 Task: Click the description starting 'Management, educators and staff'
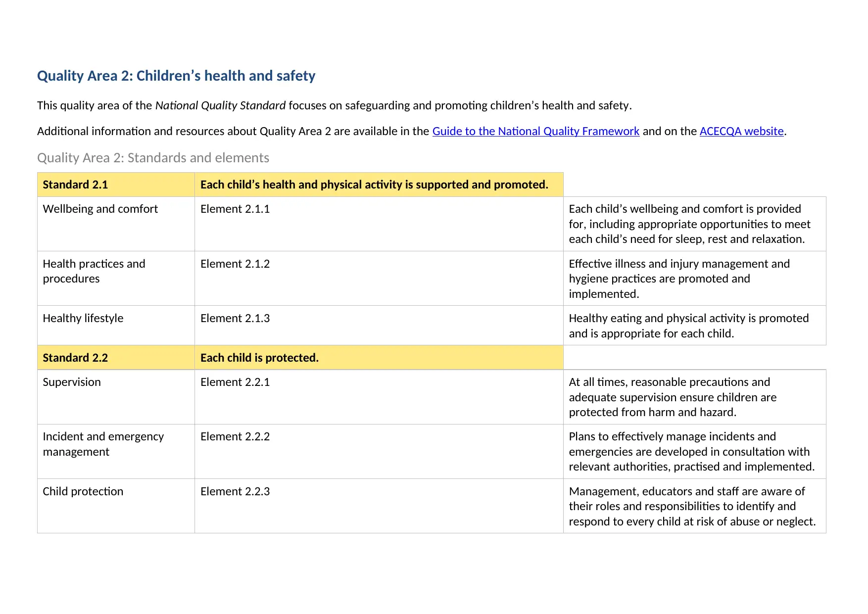[695, 506]
